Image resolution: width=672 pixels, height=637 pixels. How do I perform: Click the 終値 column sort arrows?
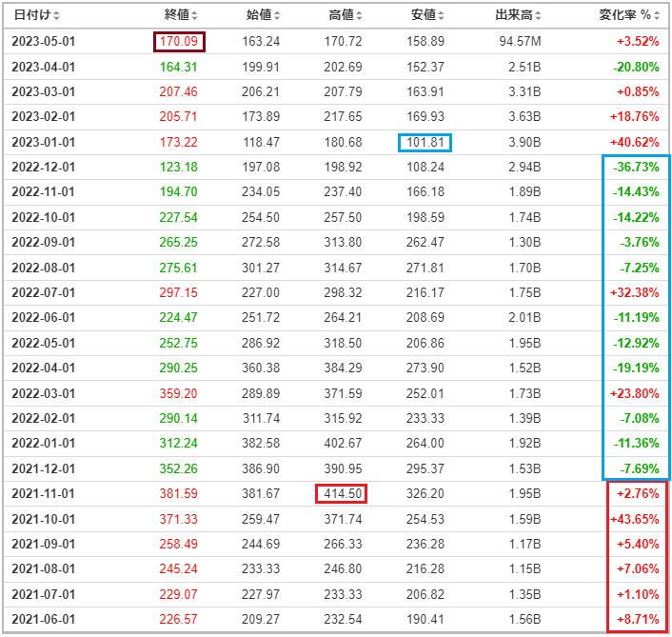[194, 16]
